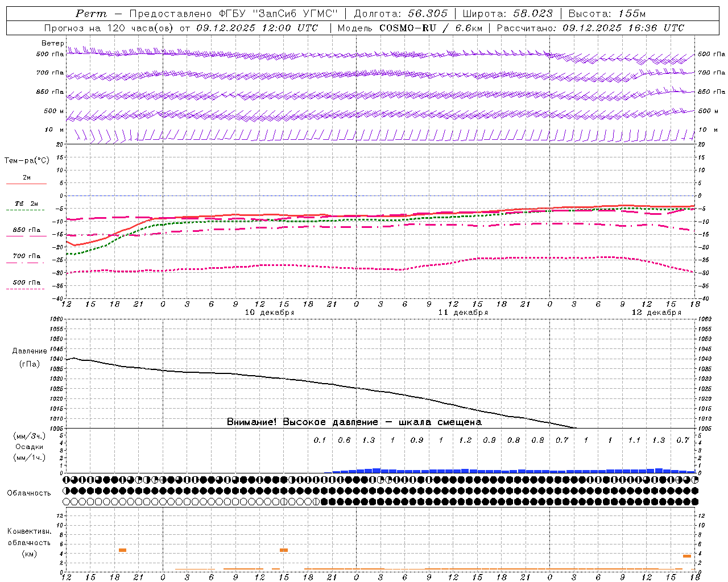The width and height of the screenshot is (728, 582).
Task: Click the "Конвективн." convective cloudiness label
Action: [29, 531]
